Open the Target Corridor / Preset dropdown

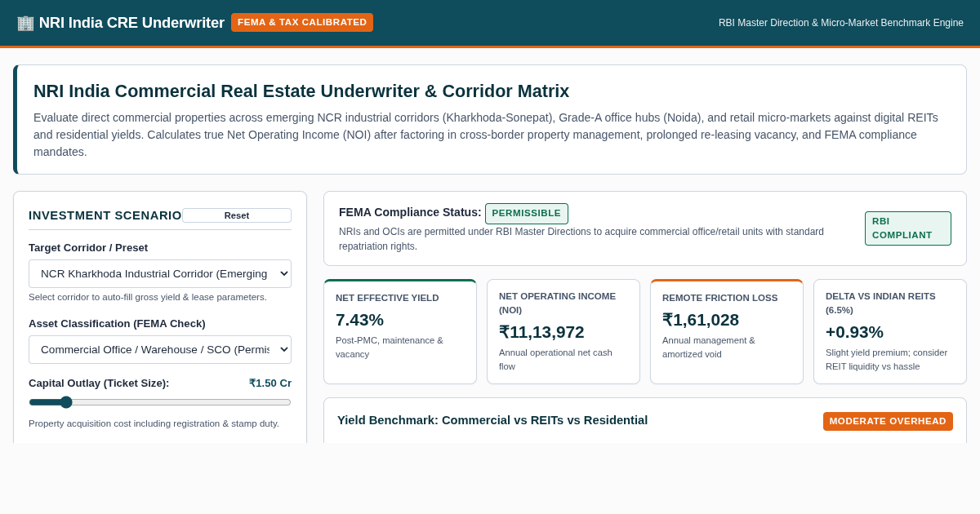(x=160, y=273)
